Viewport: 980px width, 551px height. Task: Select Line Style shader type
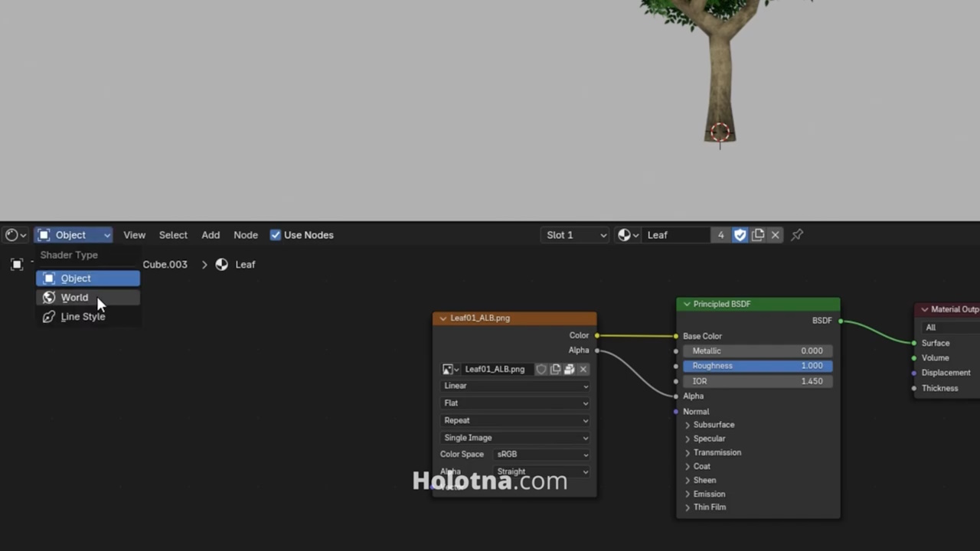point(88,317)
